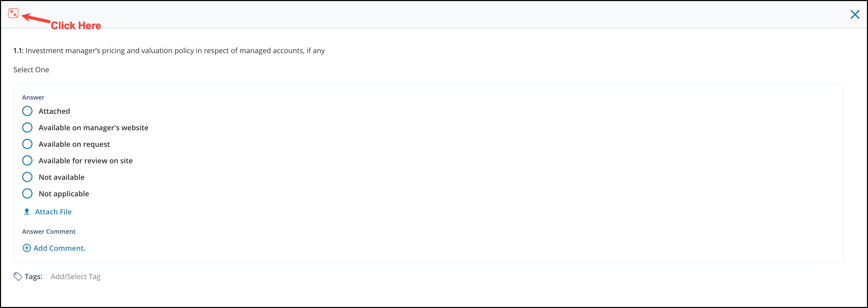Click Add Comment to add an answer comment
This screenshot has height=308, width=868.
(59, 248)
